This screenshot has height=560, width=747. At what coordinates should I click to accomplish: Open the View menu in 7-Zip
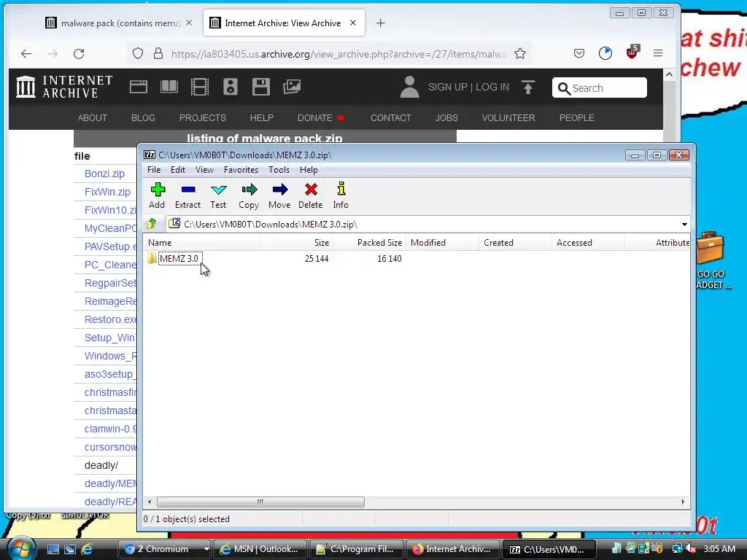point(204,170)
